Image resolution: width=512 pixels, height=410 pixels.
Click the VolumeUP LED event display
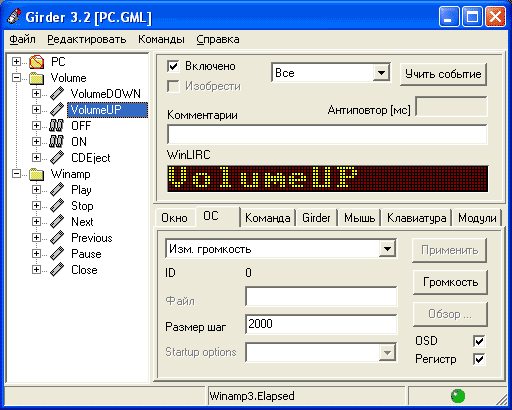point(328,179)
